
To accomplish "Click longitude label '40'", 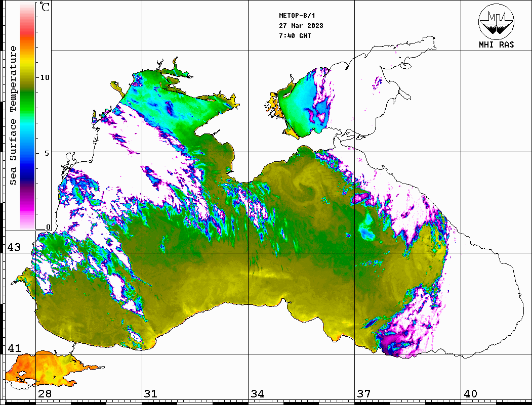I will [x=470, y=394].
